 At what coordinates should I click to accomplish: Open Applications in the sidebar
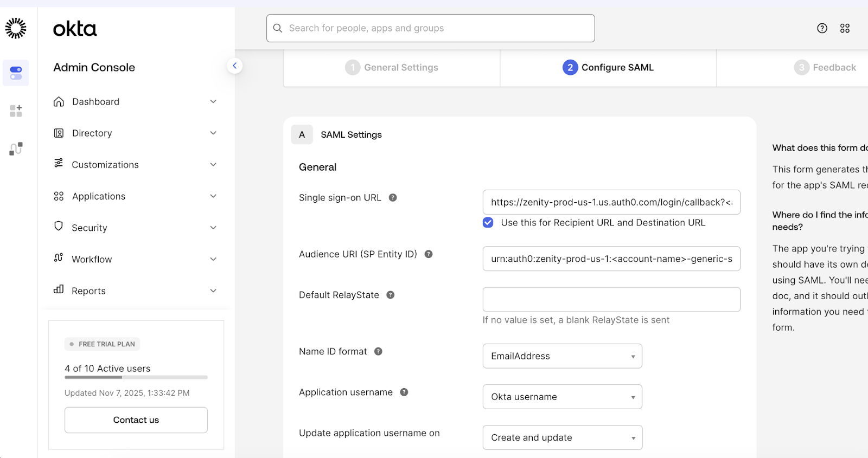[x=136, y=196]
